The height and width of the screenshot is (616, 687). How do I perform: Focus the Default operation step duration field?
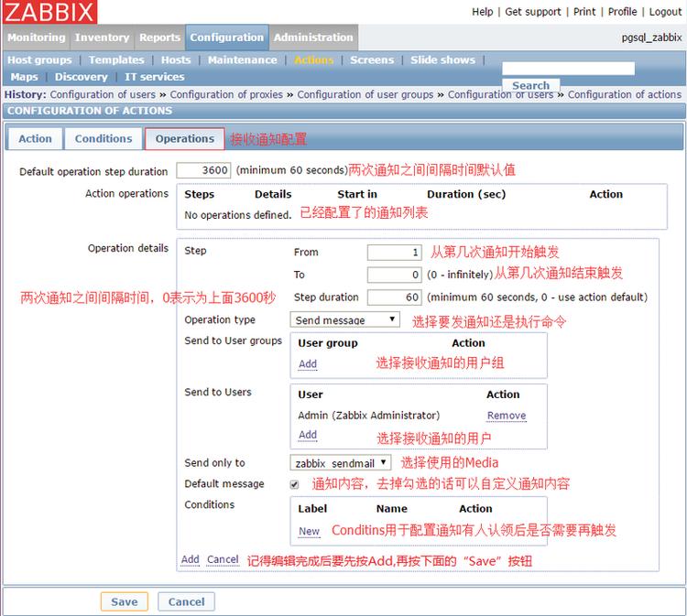(x=203, y=170)
